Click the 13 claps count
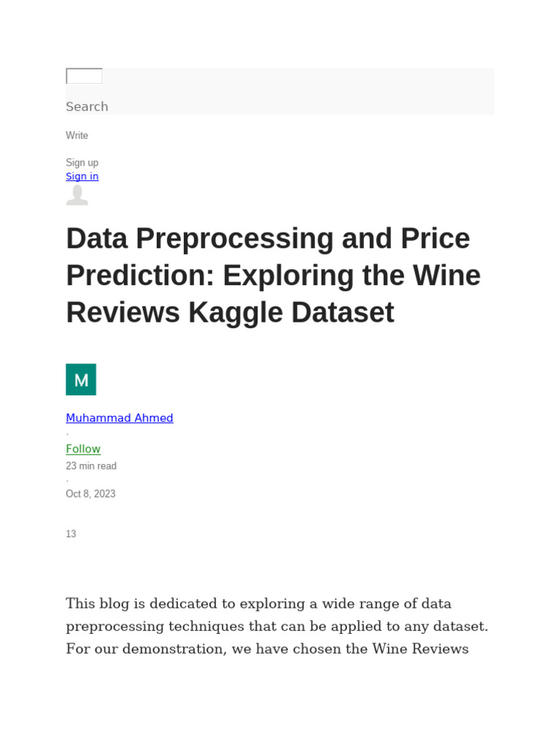The height and width of the screenshot is (747, 560). tap(71, 534)
